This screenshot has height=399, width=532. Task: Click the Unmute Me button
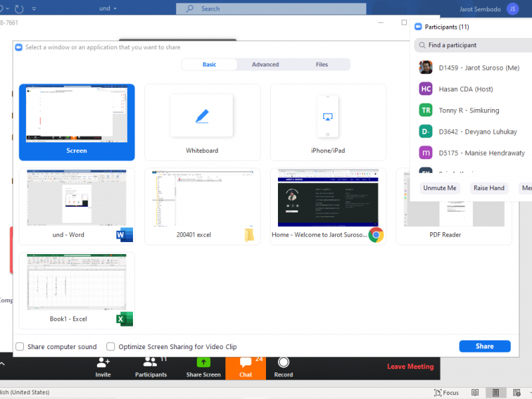click(x=440, y=188)
